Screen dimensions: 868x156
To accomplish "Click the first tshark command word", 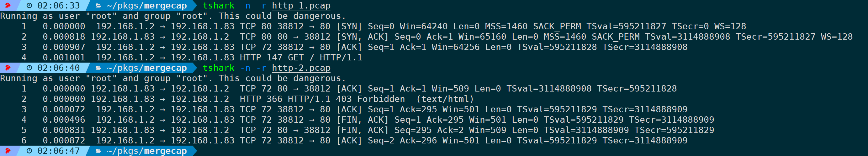I will [x=218, y=6].
